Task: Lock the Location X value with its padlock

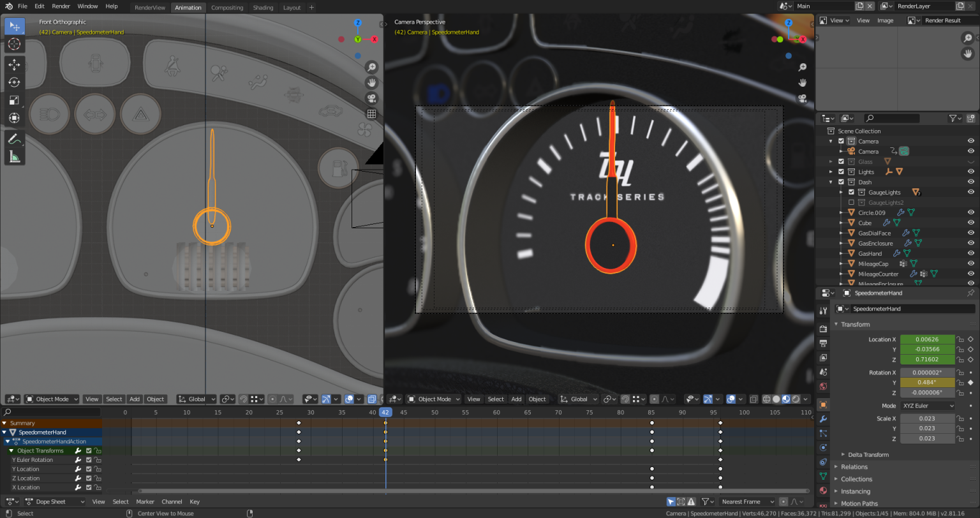Action: pos(959,339)
